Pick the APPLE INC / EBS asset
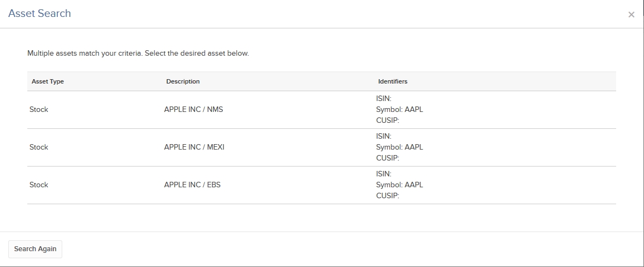 click(x=192, y=185)
